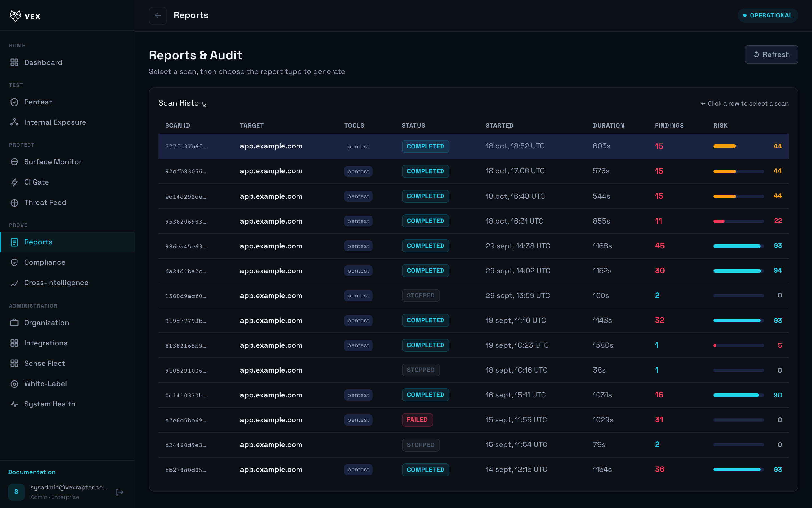The width and height of the screenshot is (812, 508).
Task: Click the Threat Feed globe icon
Action: pyautogui.click(x=14, y=203)
